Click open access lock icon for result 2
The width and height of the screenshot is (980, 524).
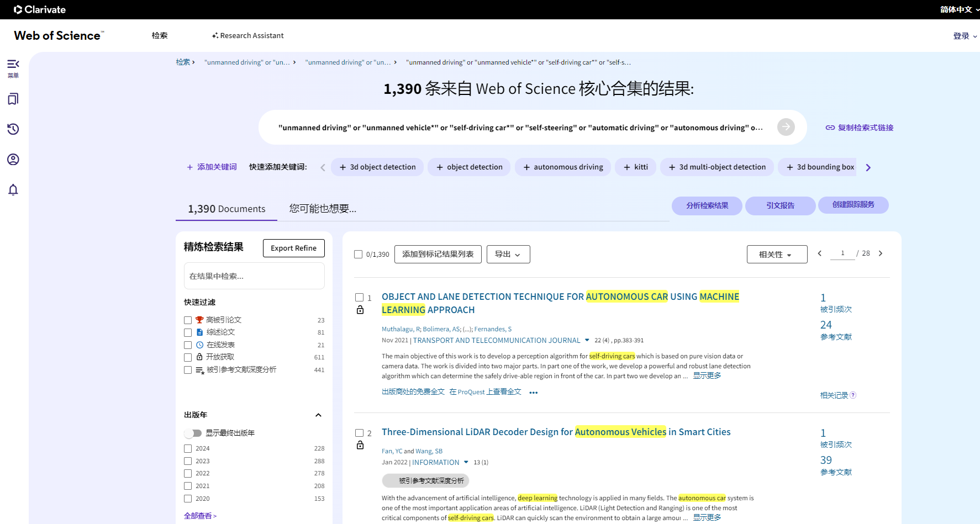pos(360,445)
